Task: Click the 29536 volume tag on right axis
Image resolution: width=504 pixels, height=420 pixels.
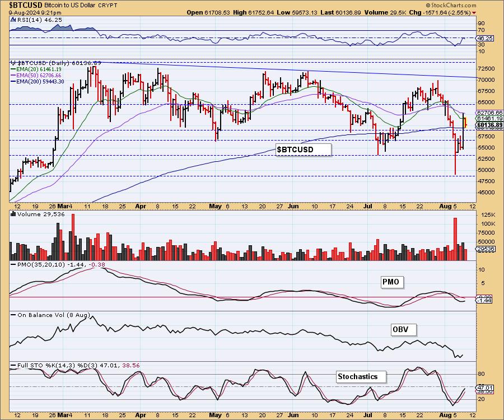Action: click(486, 249)
